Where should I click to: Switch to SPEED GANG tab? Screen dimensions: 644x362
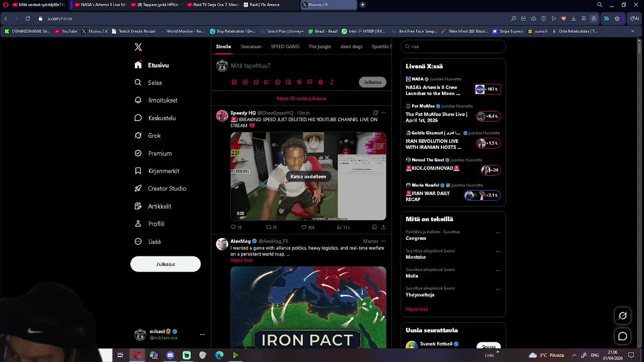[x=285, y=46]
